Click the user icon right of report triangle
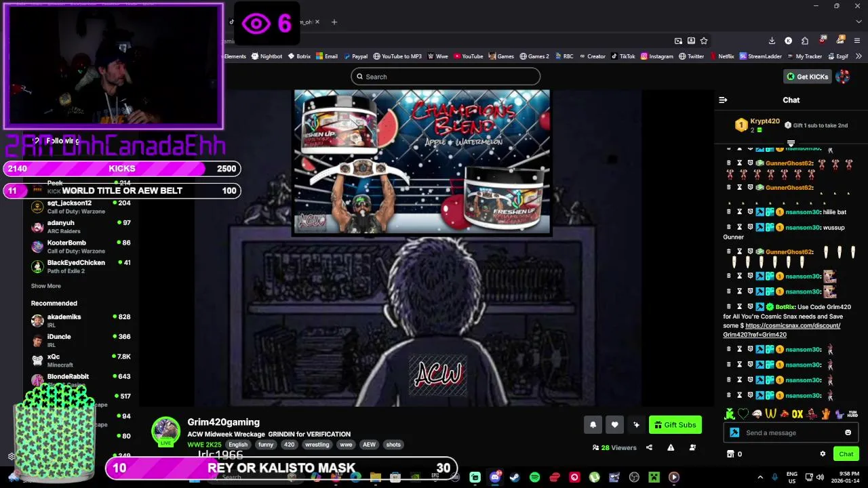This screenshot has width=868, height=488. [x=692, y=447]
